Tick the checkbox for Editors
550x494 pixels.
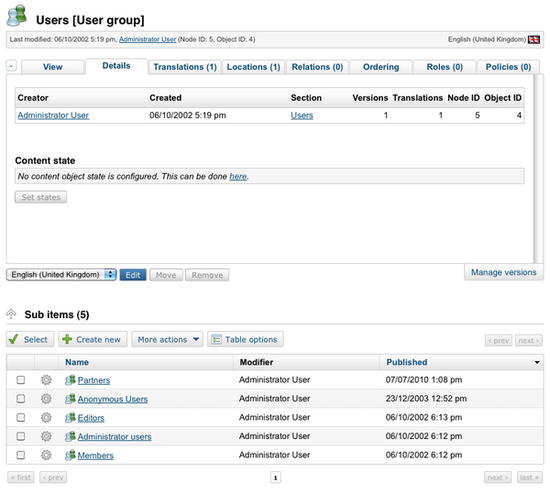pos(21,418)
